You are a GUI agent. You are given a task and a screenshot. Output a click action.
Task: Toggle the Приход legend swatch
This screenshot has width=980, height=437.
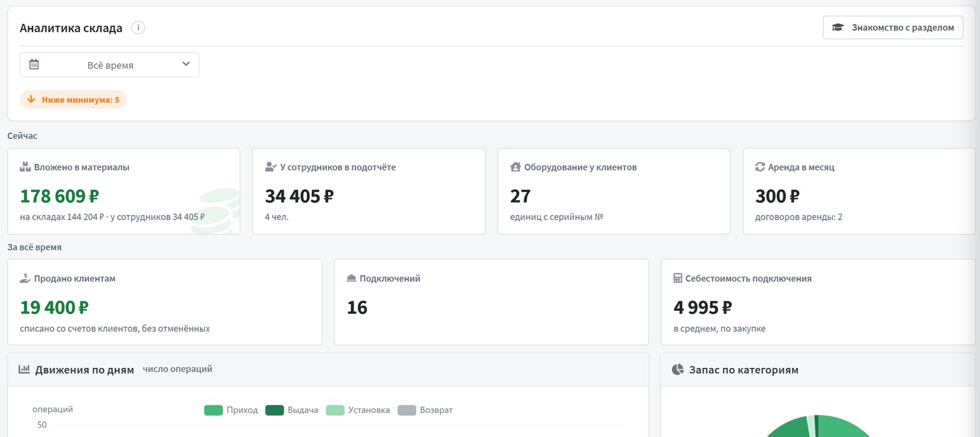(213, 410)
